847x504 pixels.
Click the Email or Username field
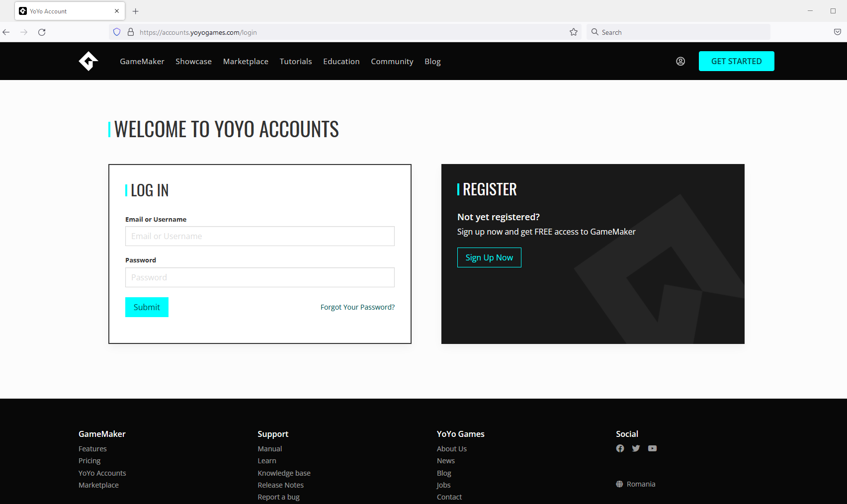(x=259, y=236)
